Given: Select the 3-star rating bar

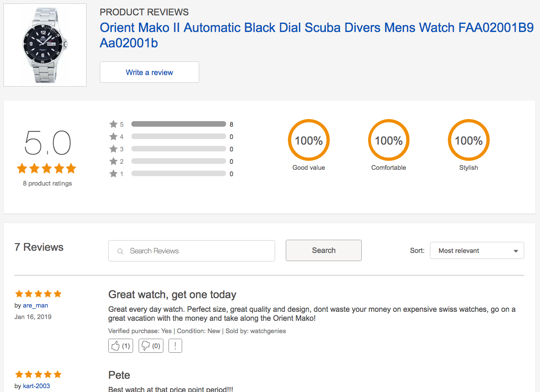Looking at the screenshot, I should [x=178, y=149].
